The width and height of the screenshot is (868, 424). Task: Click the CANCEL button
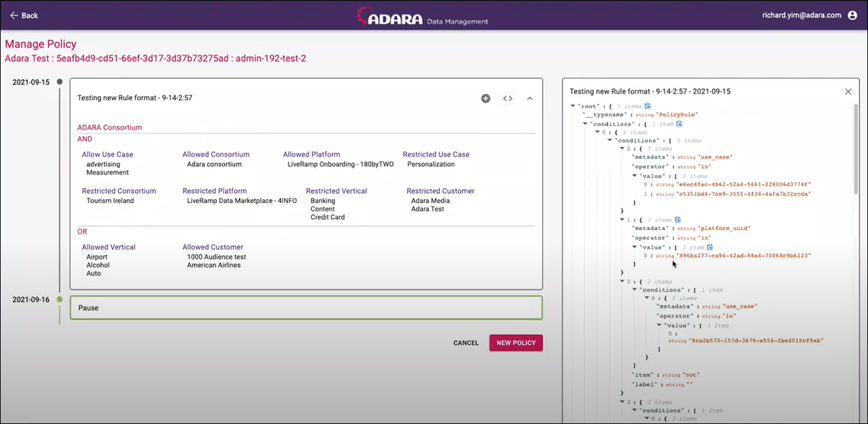(466, 343)
